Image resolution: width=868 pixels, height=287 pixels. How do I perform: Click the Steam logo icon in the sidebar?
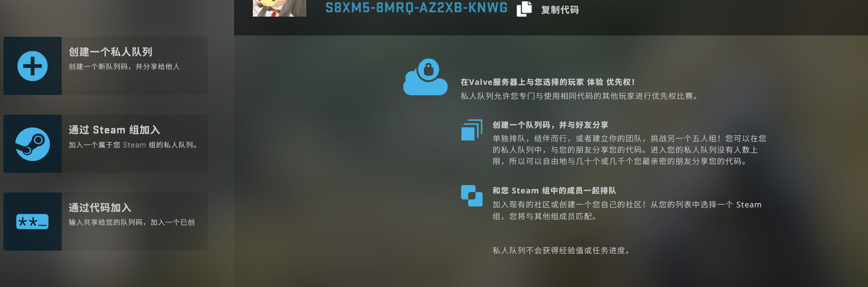click(32, 144)
